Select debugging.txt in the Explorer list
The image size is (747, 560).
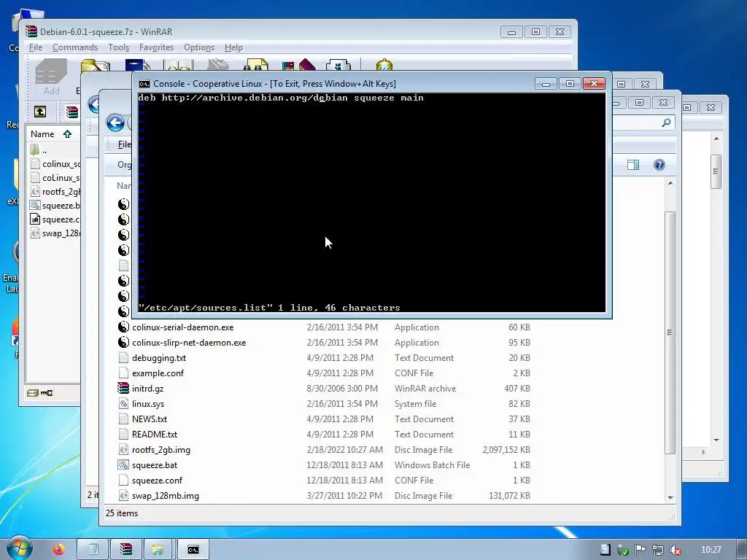(x=159, y=357)
